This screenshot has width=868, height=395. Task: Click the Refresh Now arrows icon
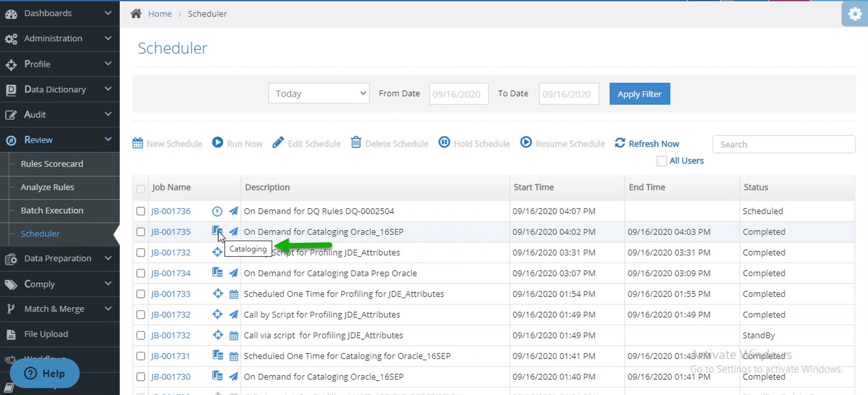point(620,143)
